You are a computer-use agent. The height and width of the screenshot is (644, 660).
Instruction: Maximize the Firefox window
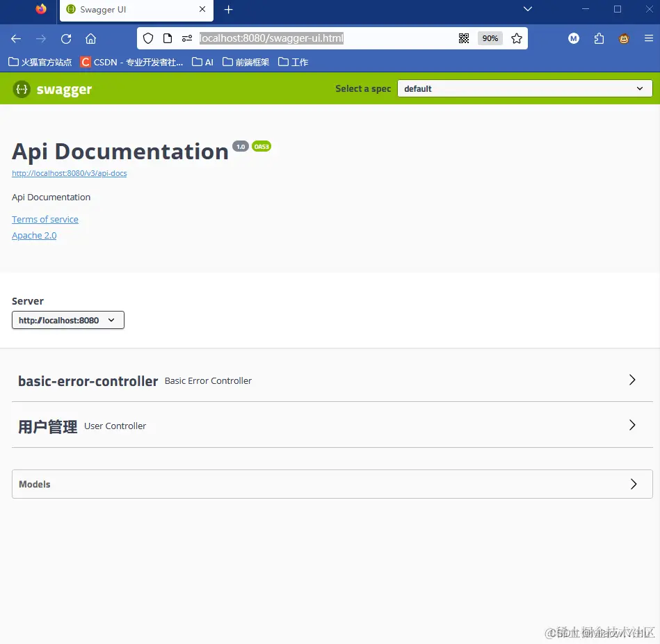pos(618,9)
